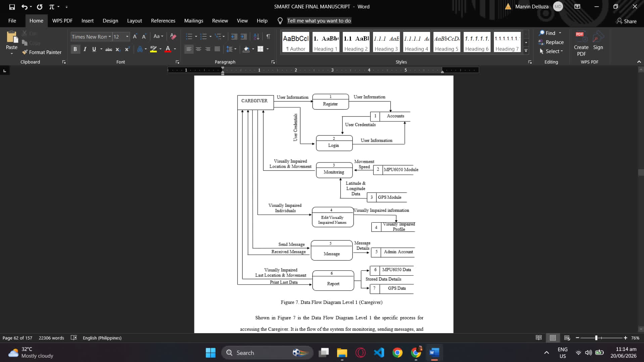Toggle Print Layout view in the status bar
This screenshot has height=362, width=644.
click(553, 338)
